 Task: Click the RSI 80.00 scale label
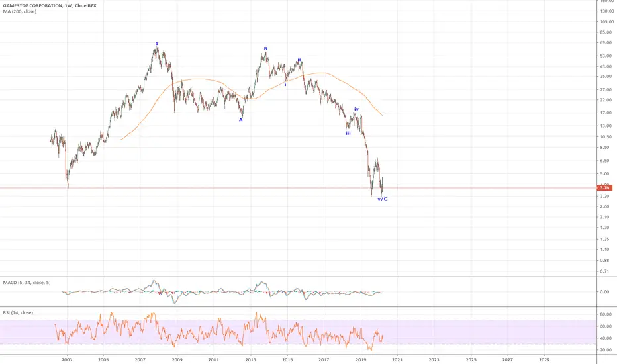click(x=606, y=314)
